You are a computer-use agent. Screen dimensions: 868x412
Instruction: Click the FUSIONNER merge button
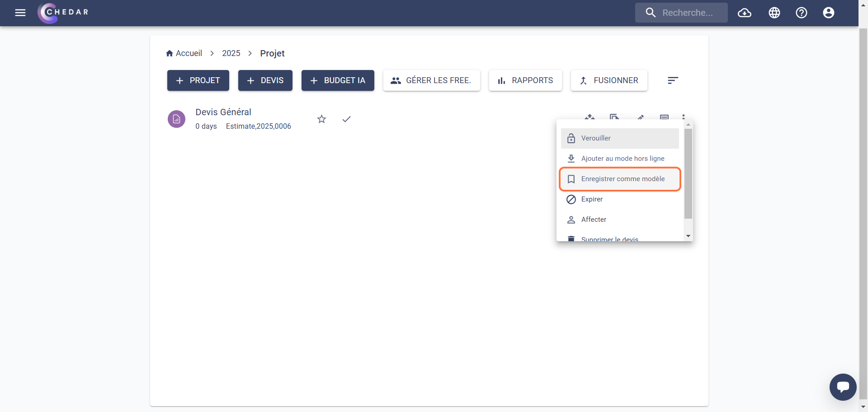(x=609, y=80)
